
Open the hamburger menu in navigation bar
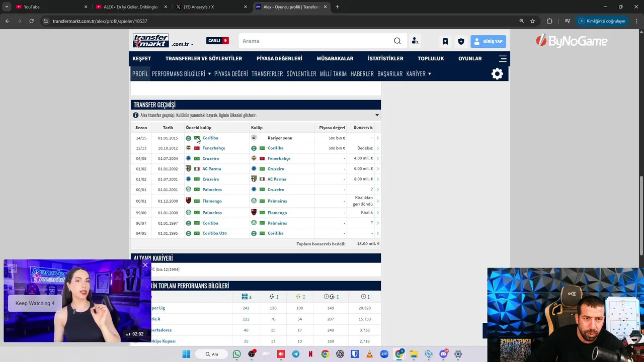click(502, 58)
